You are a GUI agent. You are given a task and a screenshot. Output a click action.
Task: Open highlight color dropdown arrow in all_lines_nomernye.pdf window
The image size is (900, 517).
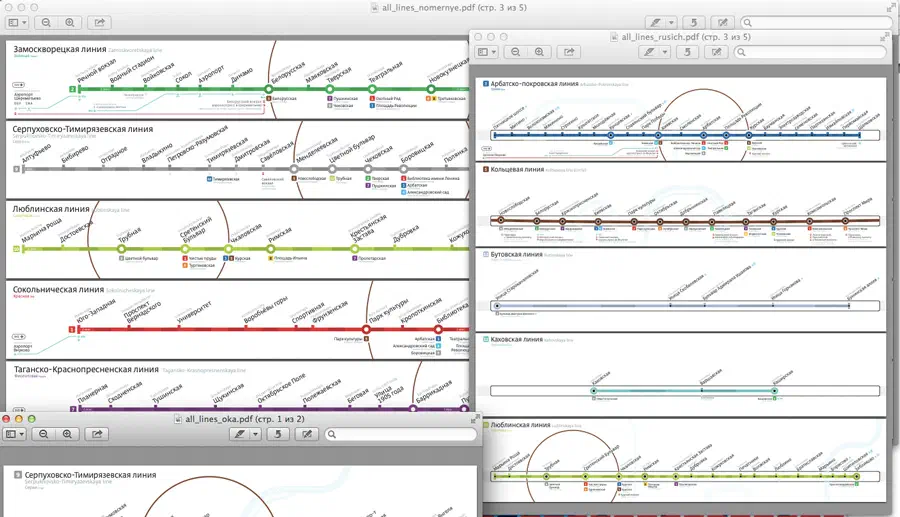[670, 22]
